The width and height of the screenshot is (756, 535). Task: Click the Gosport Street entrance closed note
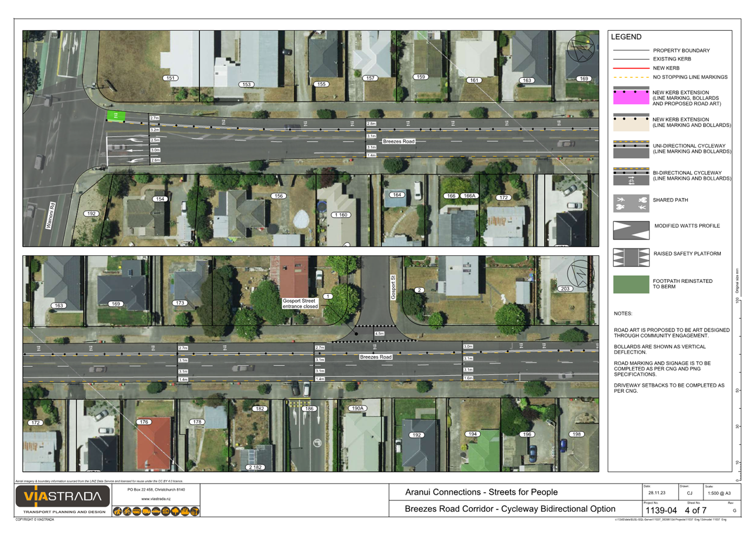point(300,305)
